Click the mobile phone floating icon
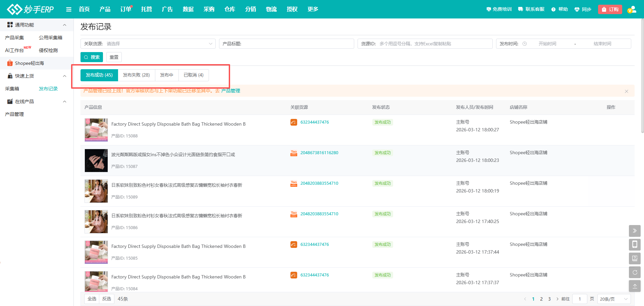This screenshot has width=644, height=306. (x=635, y=245)
